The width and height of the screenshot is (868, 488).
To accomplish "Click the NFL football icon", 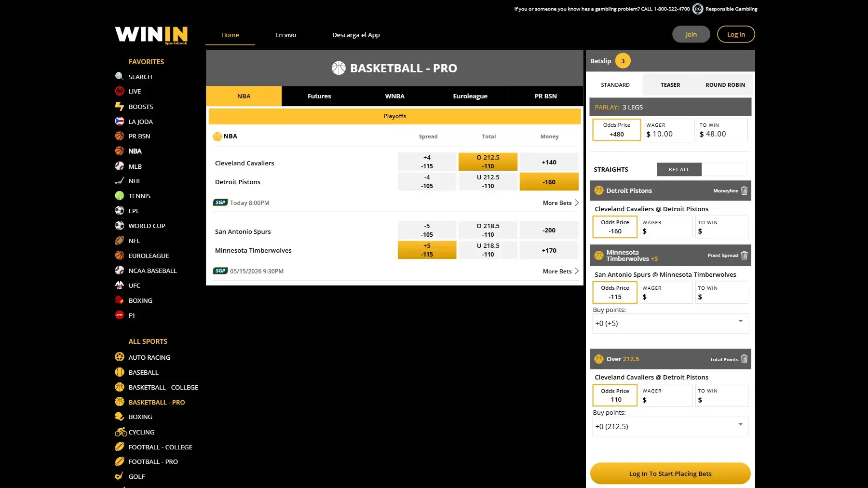I will [x=120, y=240].
